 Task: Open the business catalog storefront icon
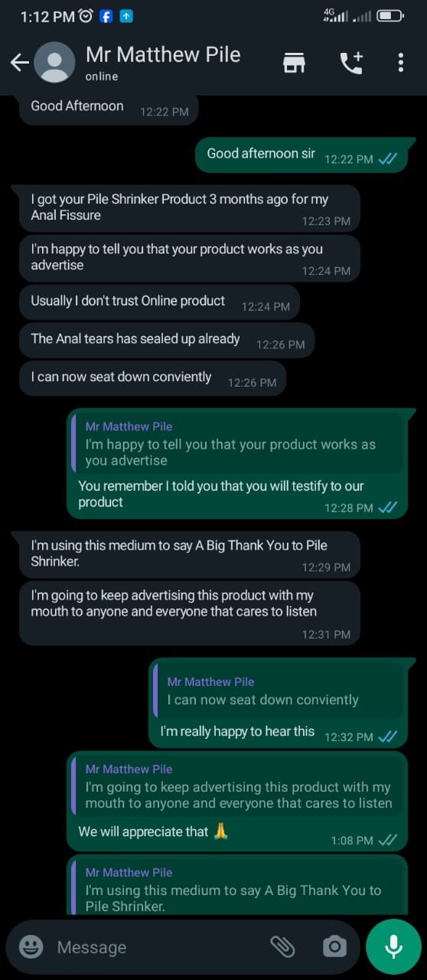click(x=294, y=63)
